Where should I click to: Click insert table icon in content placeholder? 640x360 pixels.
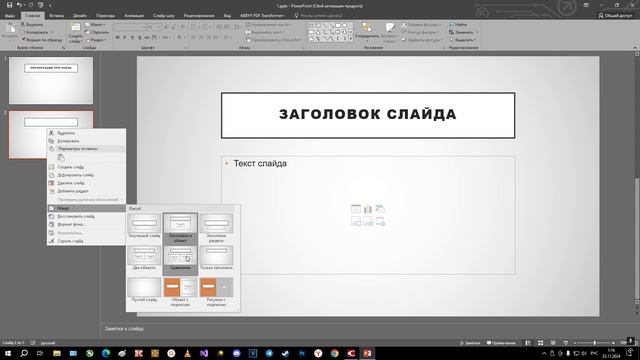point(356,209)
